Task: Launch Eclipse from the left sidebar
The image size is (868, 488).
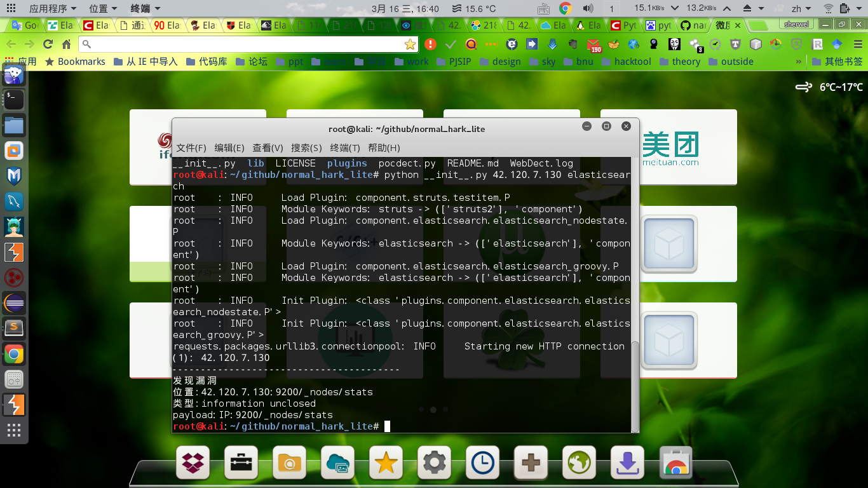Action: (14, 303)
